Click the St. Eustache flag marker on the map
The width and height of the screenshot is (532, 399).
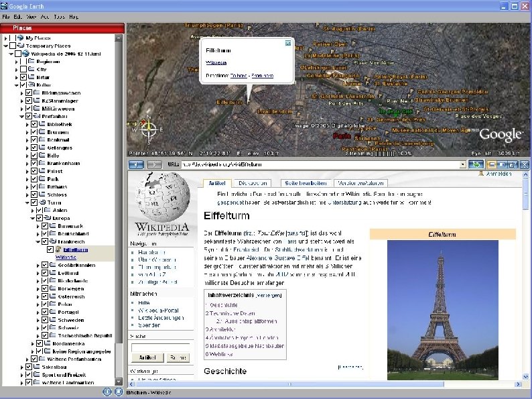367,82
